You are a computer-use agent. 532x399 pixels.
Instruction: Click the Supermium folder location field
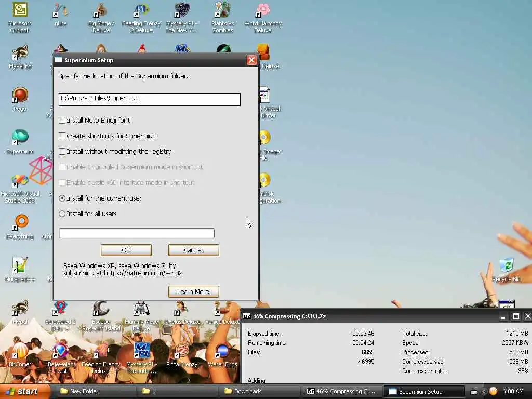(x=149, y=99)
